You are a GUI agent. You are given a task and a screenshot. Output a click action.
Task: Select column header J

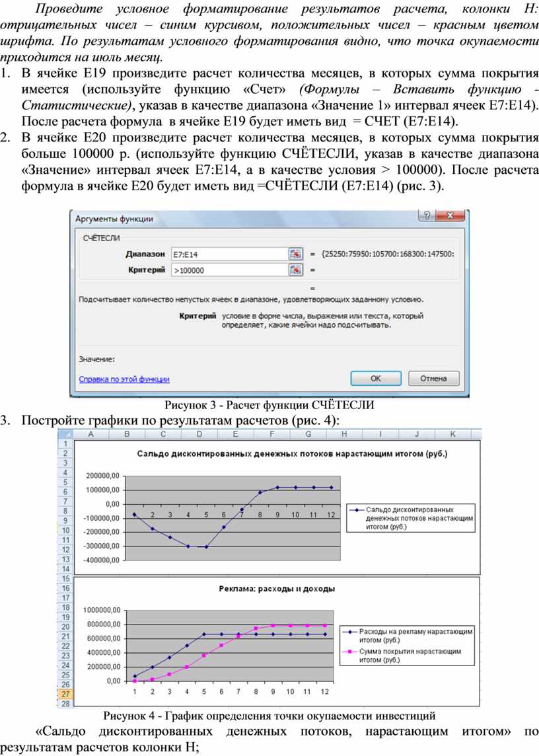click(417, 434)
